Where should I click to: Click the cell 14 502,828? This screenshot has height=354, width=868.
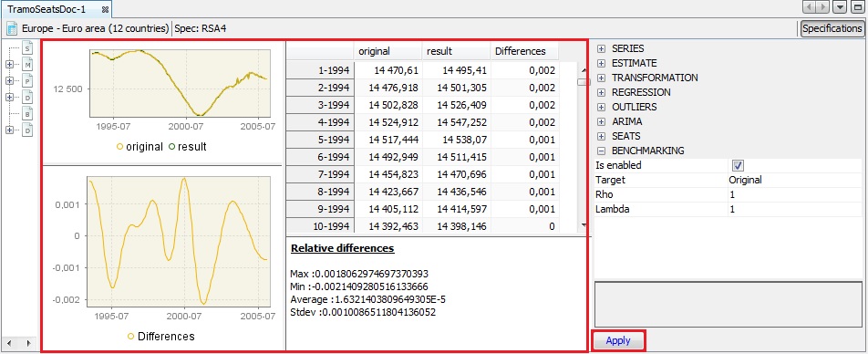tap(387, 105)
